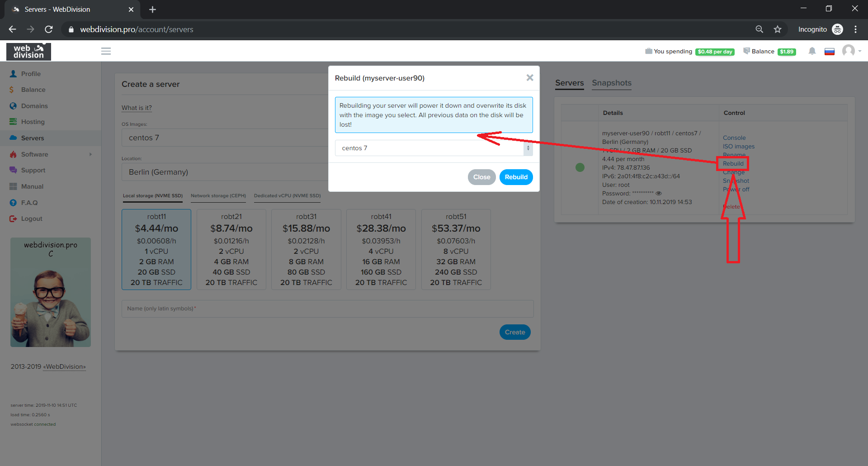Reveal the server password with eye icon

pos(659,194)
